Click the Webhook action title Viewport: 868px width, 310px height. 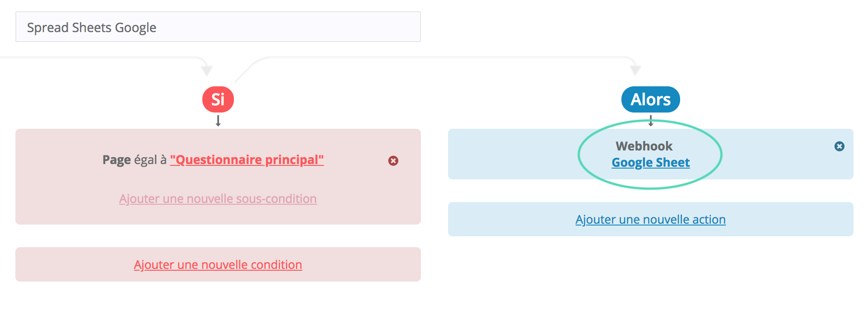click(x=644, y=146)
